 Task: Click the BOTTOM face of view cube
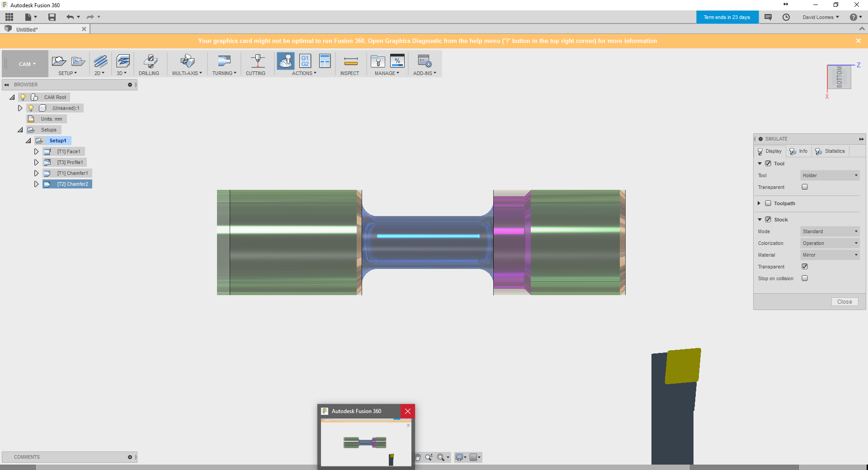click(840, 77)
